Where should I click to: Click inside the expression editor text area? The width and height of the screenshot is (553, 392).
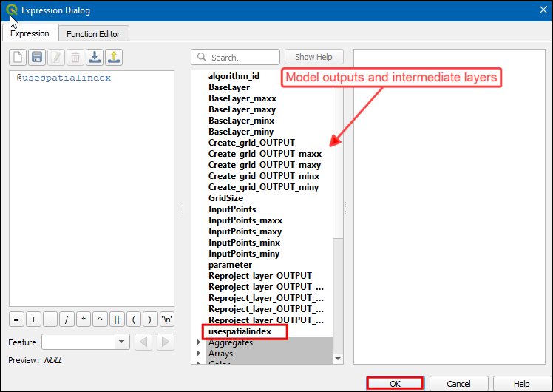92,189
